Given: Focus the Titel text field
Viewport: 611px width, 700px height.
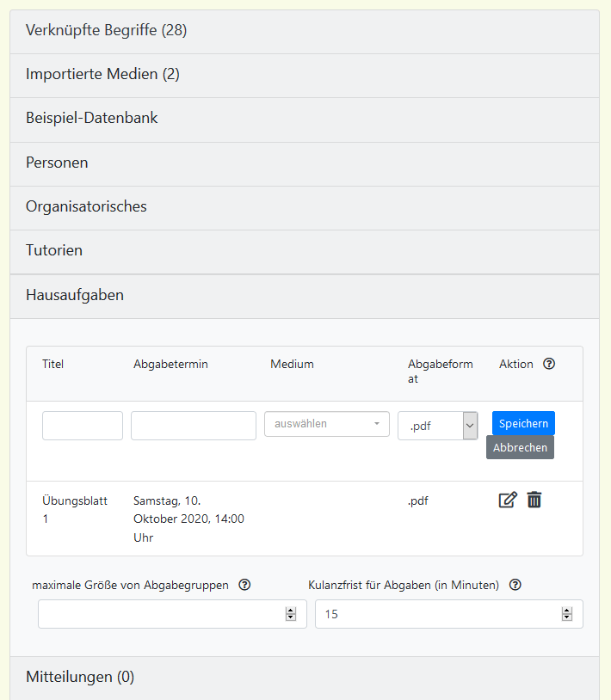Looking at the screenshot, I should 83,426.
